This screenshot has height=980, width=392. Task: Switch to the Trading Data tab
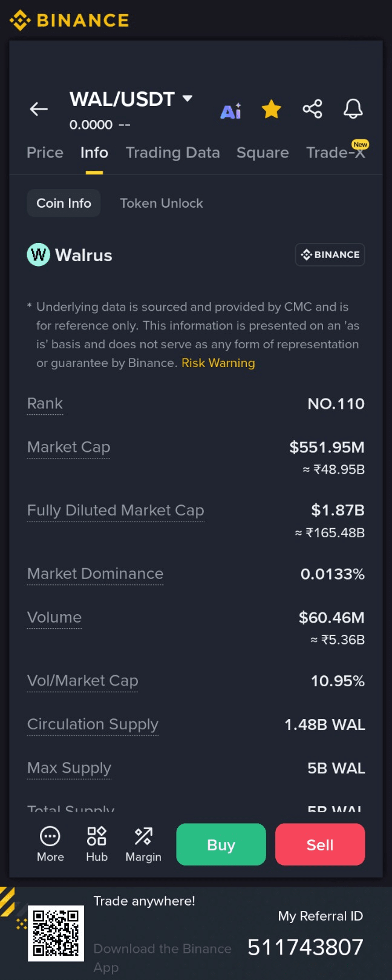click(x=172, y=153)
